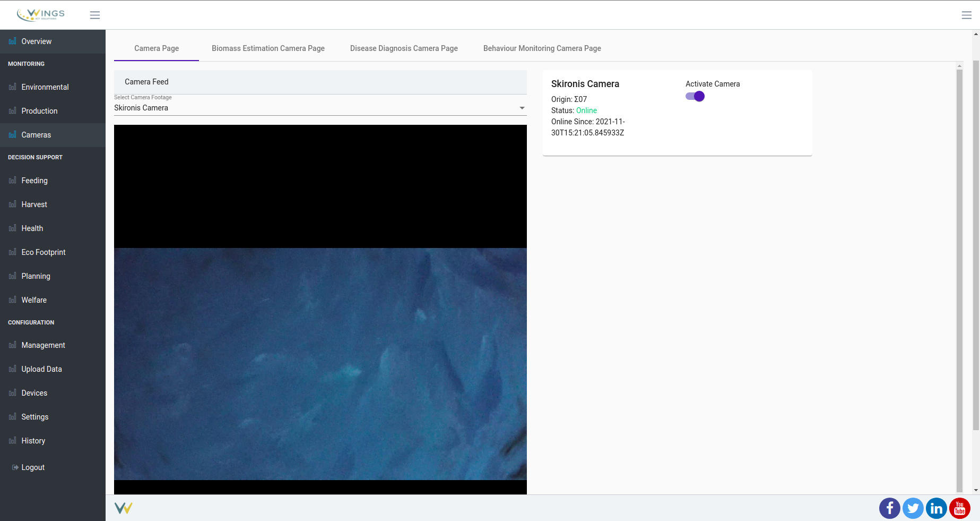980x521 pixels.
Task: Click the green Online status text
Action: coord(586,110)
